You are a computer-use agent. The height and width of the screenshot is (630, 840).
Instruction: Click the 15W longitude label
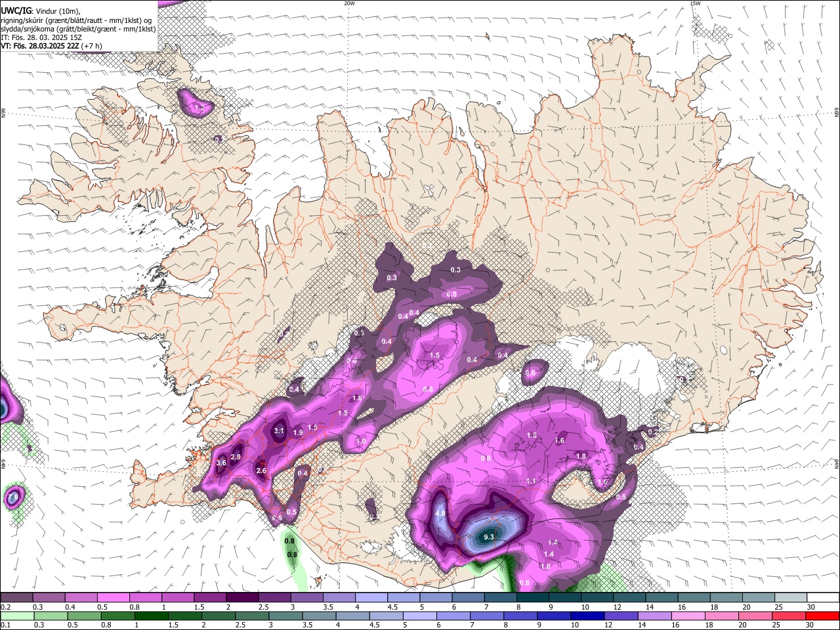[x=695, y=3]
